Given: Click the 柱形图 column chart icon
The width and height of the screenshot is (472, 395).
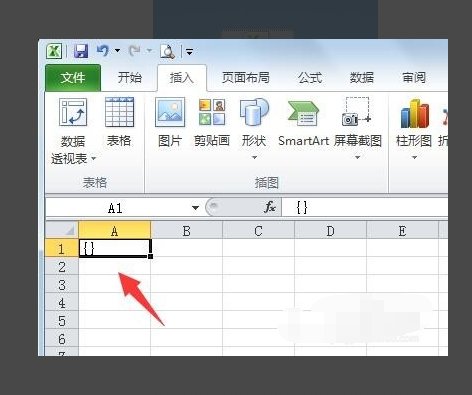Looking at the screenshot, I should (414, 113).
